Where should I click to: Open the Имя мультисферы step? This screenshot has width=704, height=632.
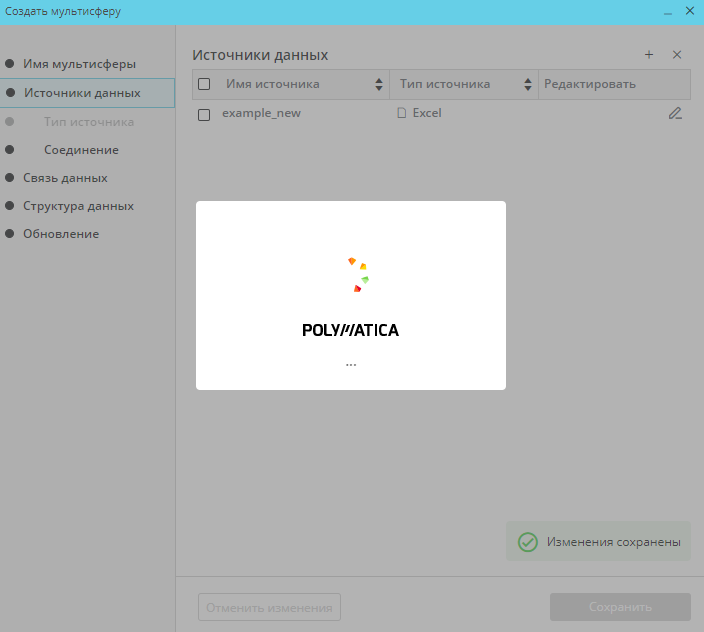(79, 64)
